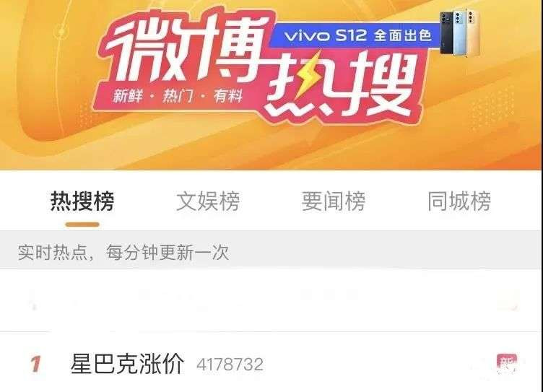This screenshot has width=543, height=392.
Task: Tap the 4178732 search count
Action: 230,365
